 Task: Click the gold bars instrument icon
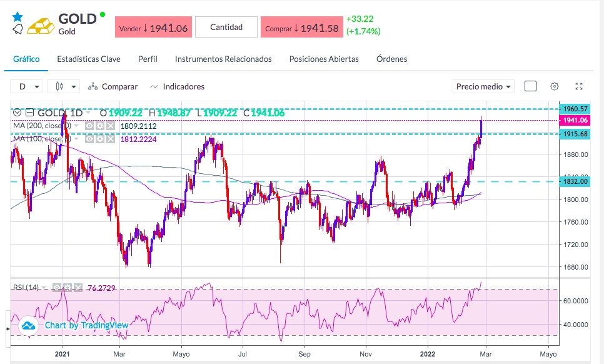pyautogui.click(x=41, y=26)
